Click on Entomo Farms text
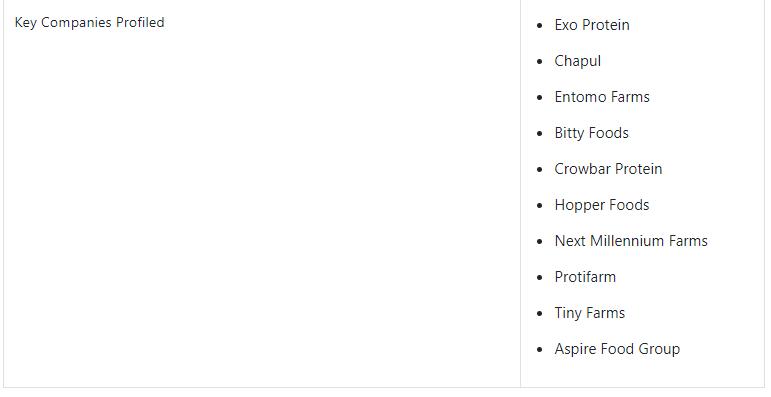 [602, 97]
